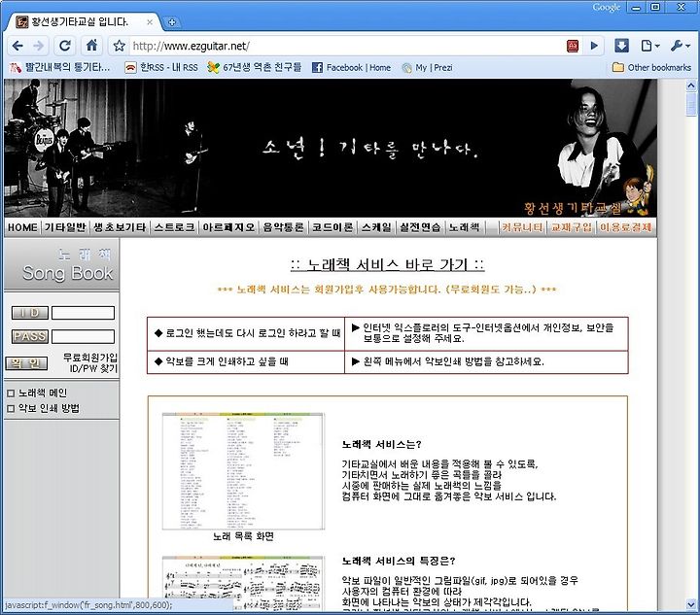This screenshot has height=615, width=700.
Task: Open the 음악통론 menu item
Action: 283,227
